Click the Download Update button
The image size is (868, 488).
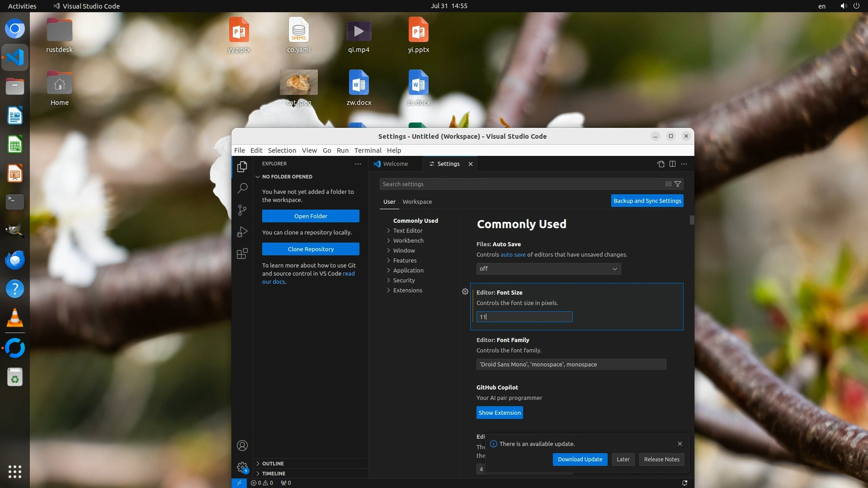(580, 460)
